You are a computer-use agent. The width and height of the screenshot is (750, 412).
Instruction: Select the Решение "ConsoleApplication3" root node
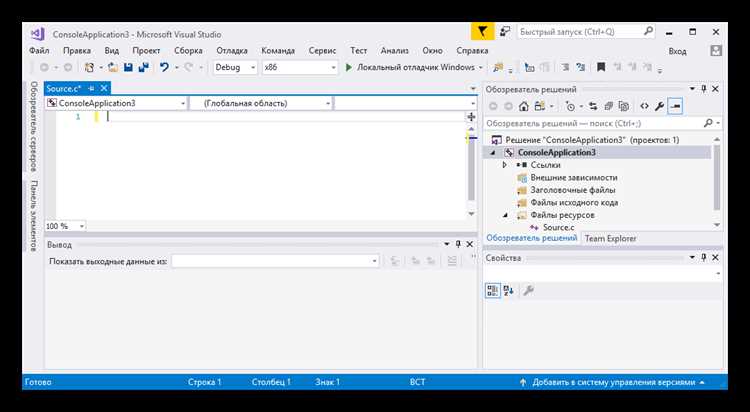[592, 140]
